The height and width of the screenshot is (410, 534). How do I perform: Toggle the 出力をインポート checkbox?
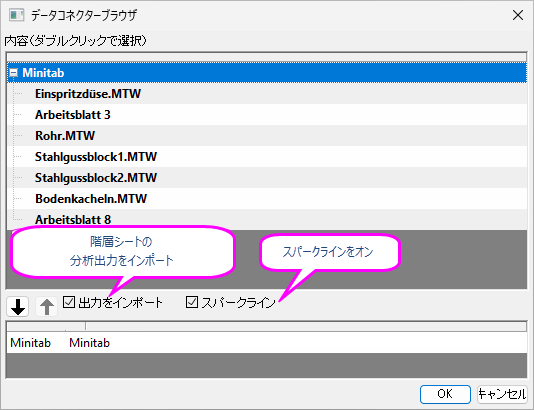click(69, 302)
